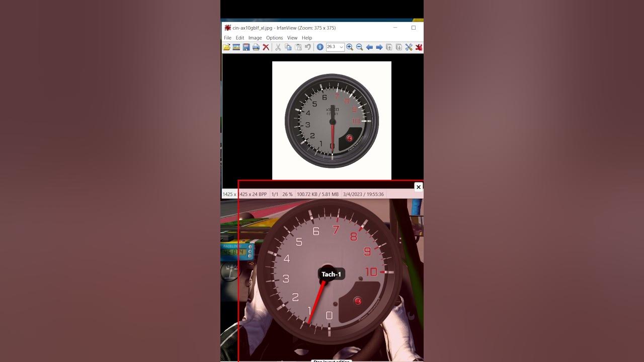Click the next page toolbar icon
The height and width of the screenshot is (362, 644).
(398, 47)
